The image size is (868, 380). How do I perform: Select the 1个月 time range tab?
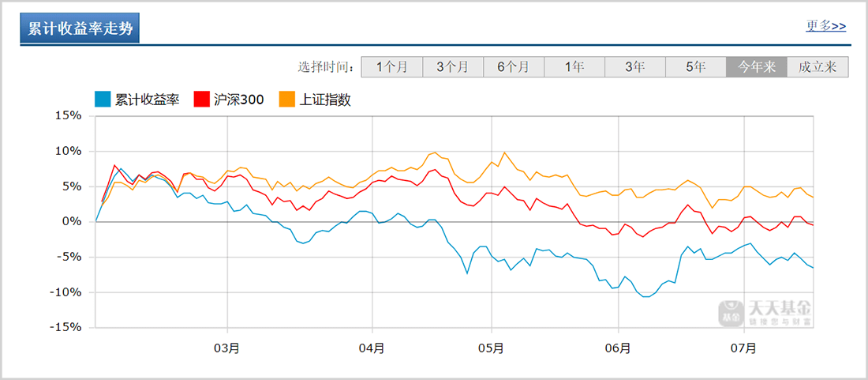pyautogui.click(x=392, y=67)
